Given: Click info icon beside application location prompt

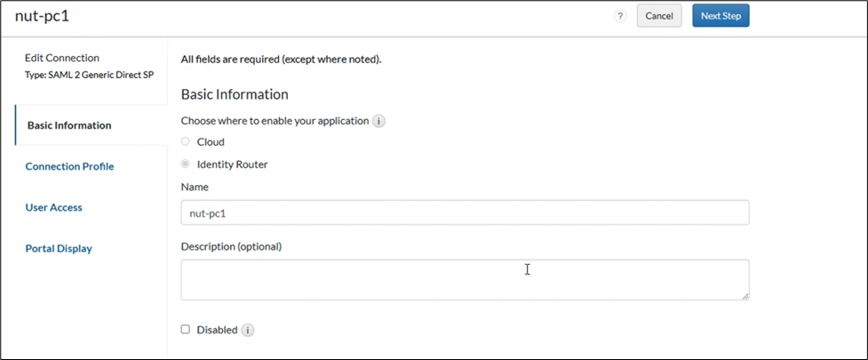Looking at the screenshot, I should pos(378,121).
